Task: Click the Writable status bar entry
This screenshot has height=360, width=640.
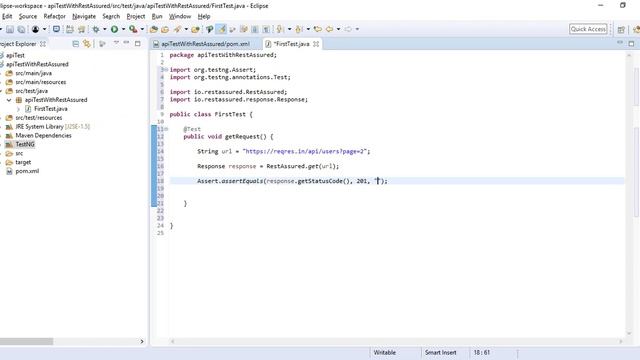Action: tap(384, 352)
